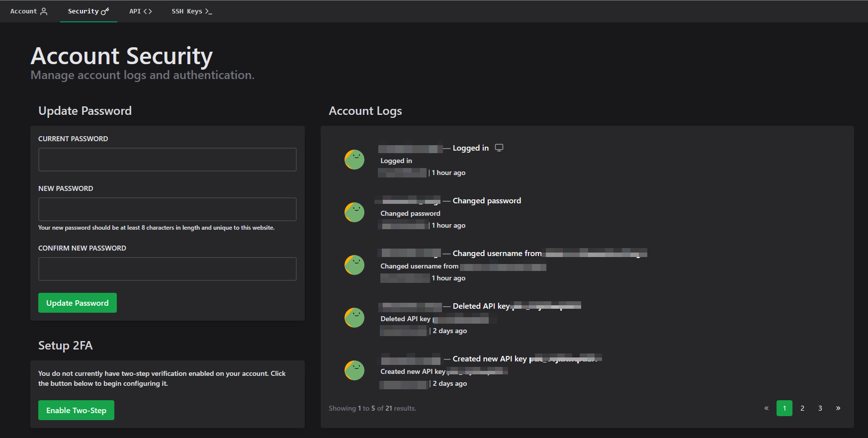Select page 1 in log pagination
The height and width of the screenshot is (438, 868).
(x=784, y=408)
